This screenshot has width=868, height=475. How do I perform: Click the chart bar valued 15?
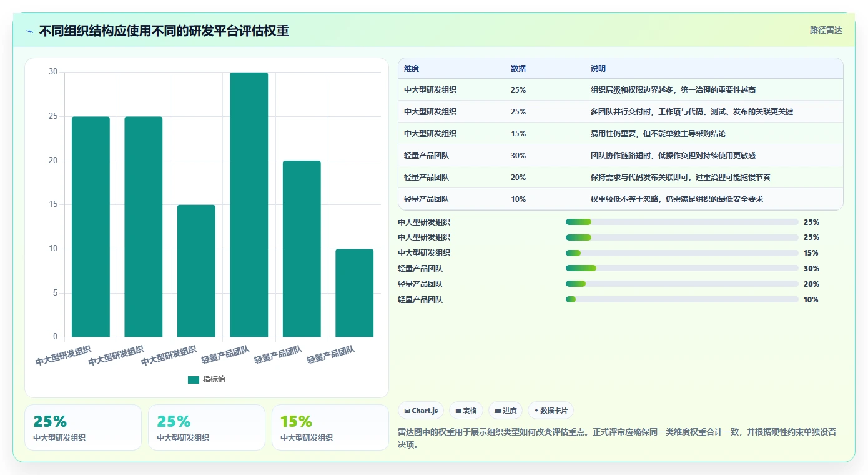click(196, 271)
